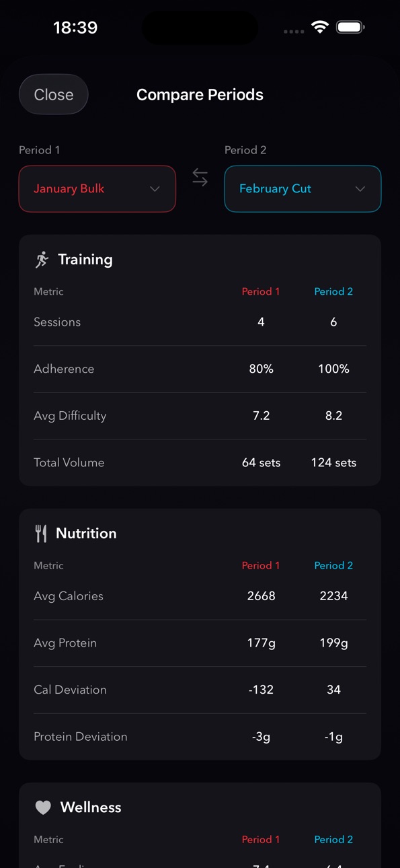Click the fork and knife Nutrition icon
This screenshot has width=400, height=868.
tap(41, 534)
